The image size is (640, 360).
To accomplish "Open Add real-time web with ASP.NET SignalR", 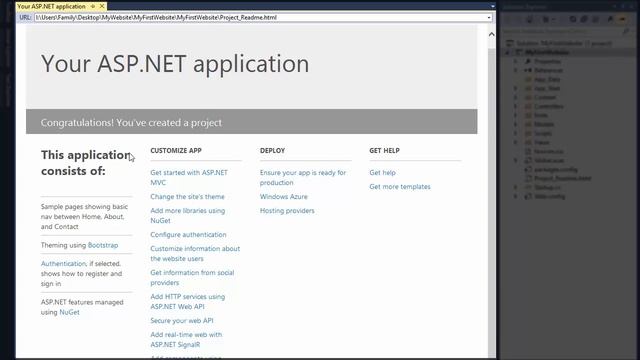I will (x=187, y=340).
